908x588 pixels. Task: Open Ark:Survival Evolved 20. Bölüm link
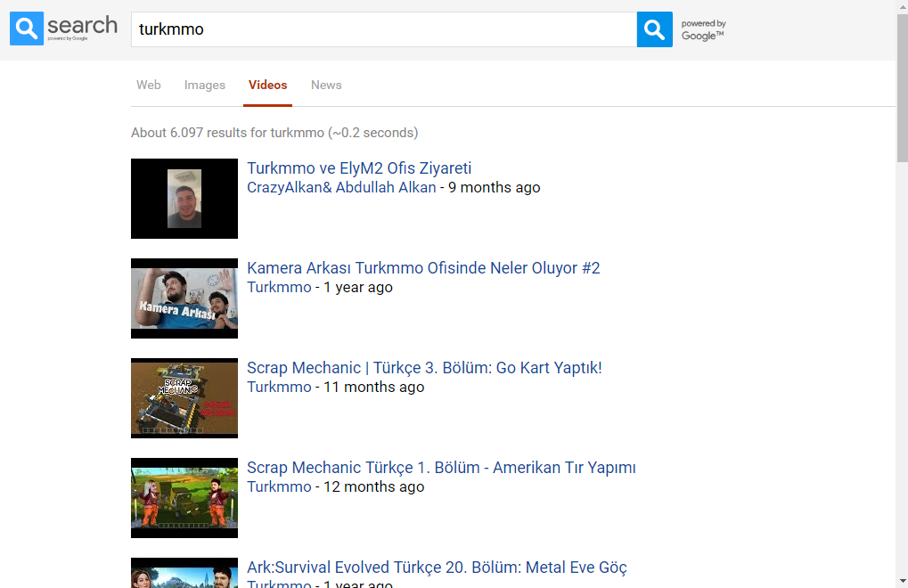pos(437,568)
